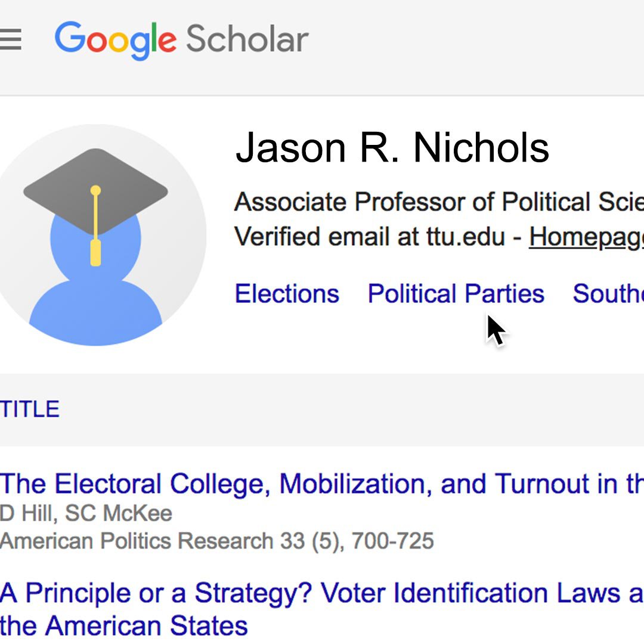
Task: Click Verified email at ttu.edu text
Action: [x=369, y=237]
